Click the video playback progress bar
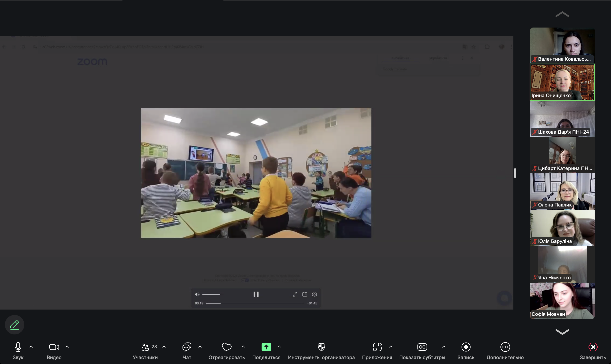Viewport: 611px width, 364px height. 255,303
